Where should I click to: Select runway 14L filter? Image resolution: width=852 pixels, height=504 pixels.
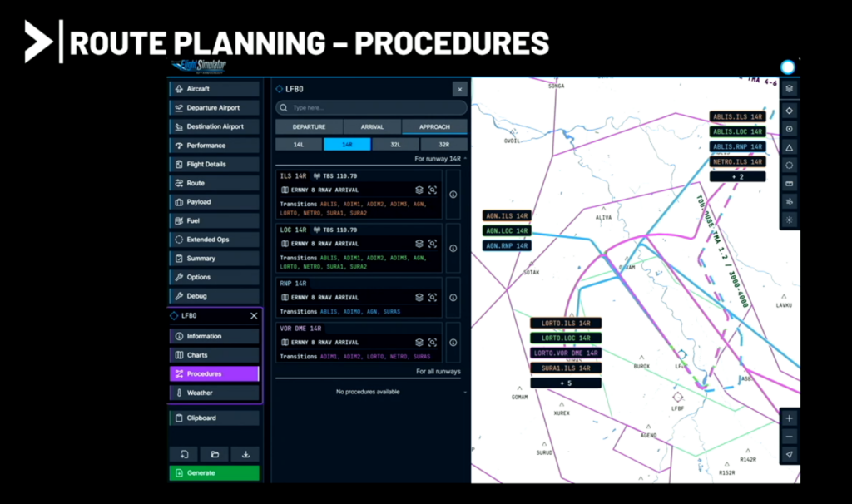click(x=298, y=144)
